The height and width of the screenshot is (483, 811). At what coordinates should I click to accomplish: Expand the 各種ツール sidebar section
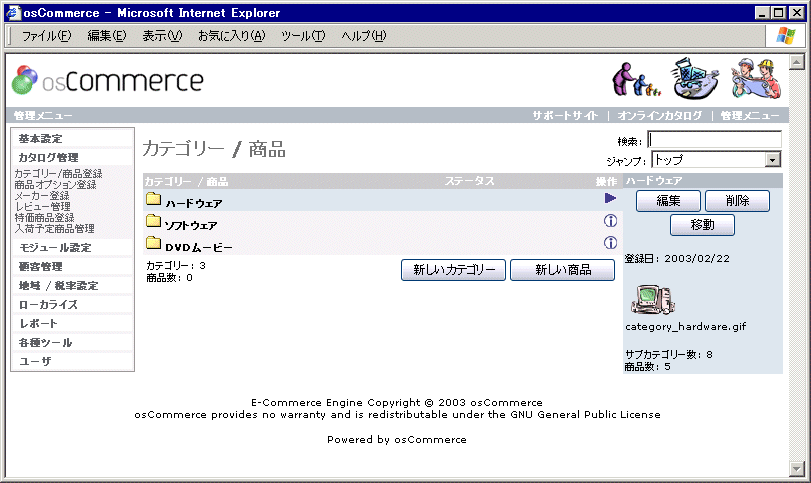pyautogui.click(x=46, y=342)
